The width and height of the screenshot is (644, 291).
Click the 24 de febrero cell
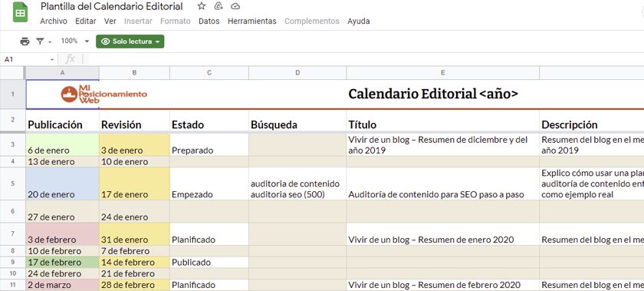[62, 273]
